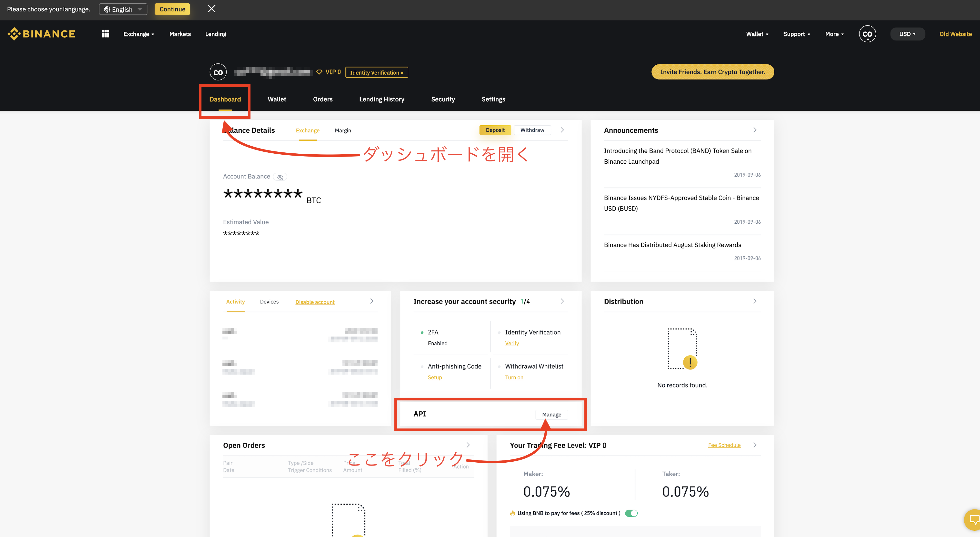
Task: Click the No records document icon
Action: [682, 349]
